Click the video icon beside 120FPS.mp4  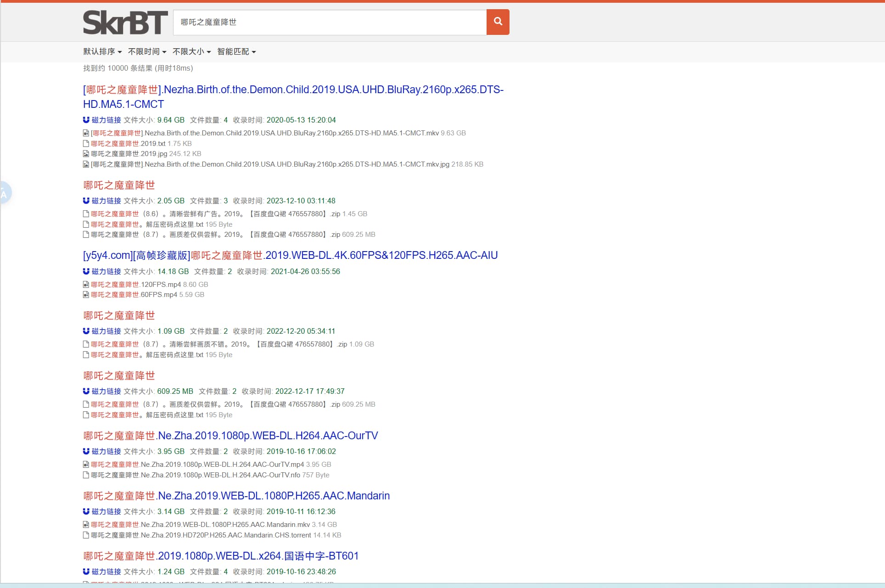pyautogui.click(x=86, y=285)
